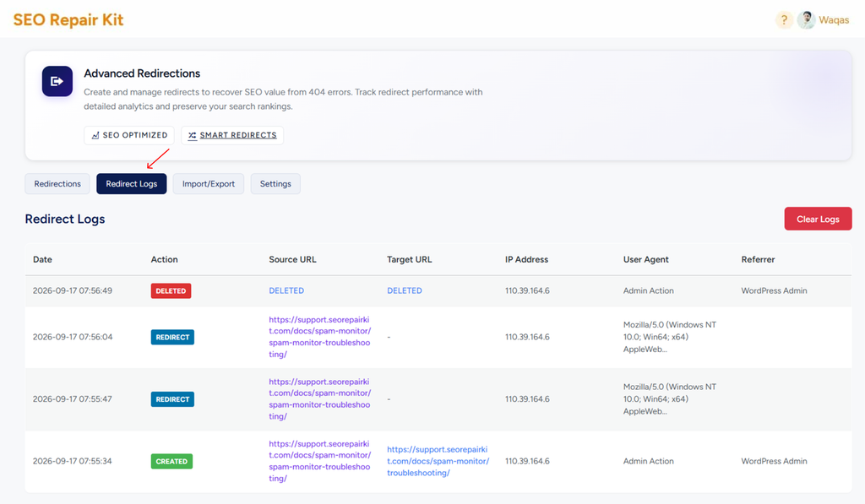This screenshot has height=504, width=865.
Task: Click the Advanced Redirections module icon
Action: 57,81
